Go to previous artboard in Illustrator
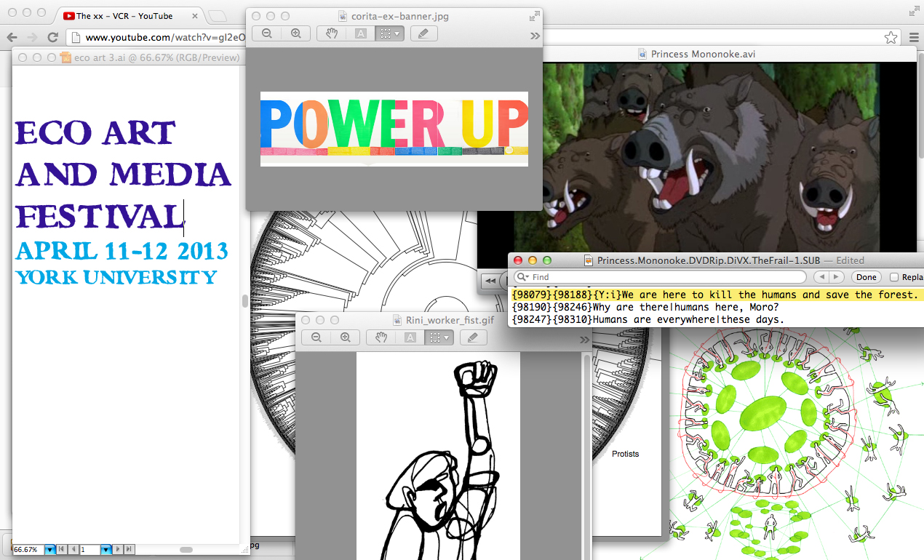Screen dimensions: 924x560 tap(72, 550)
